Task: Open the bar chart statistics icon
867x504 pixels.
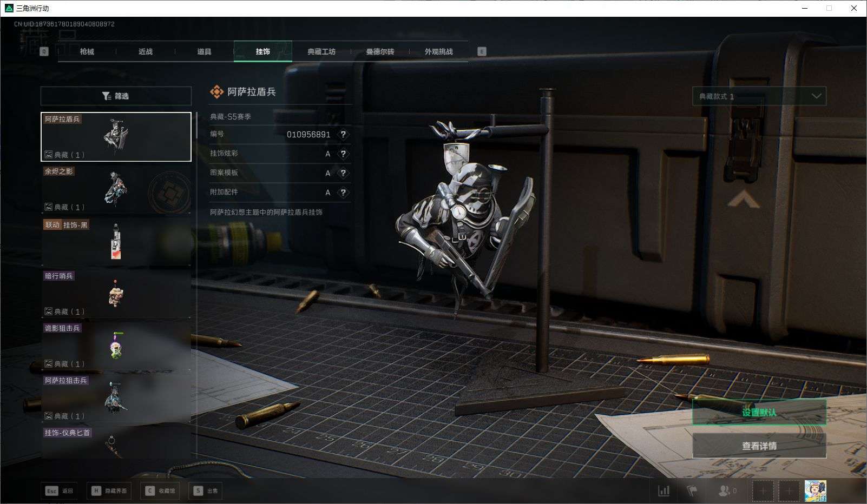Action: click(x=664, y=491)
